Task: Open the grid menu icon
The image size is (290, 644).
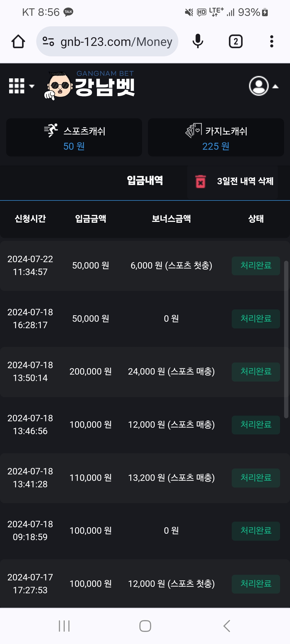Action: [x=17, y=86]
